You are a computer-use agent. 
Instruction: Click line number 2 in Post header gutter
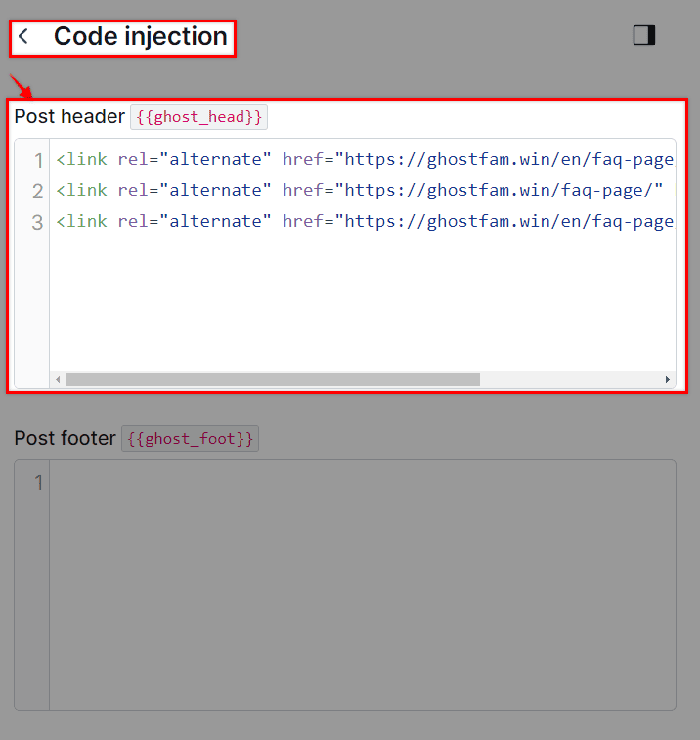37,192
